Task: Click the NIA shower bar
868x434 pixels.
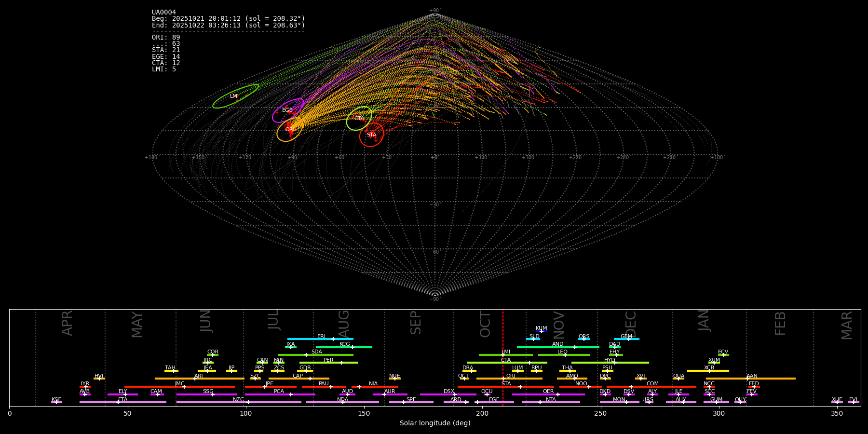Action: pyautogui.click(x=375, y=387)
